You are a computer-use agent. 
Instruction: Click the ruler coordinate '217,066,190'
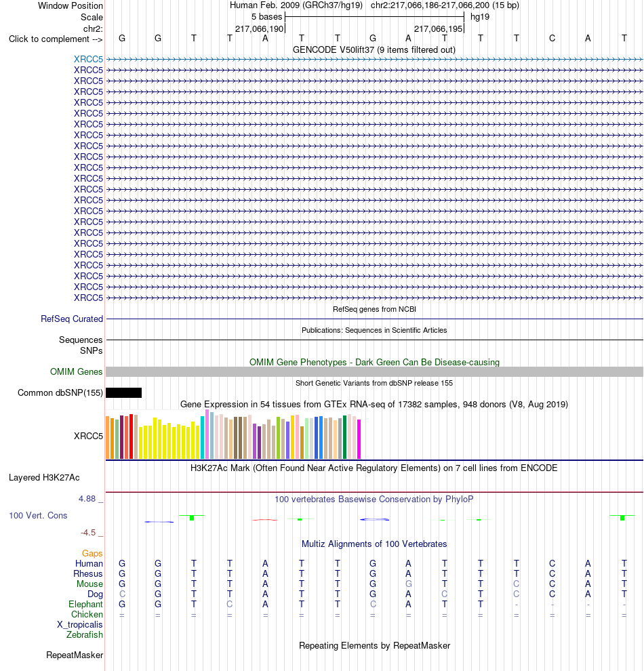(260, 28)
